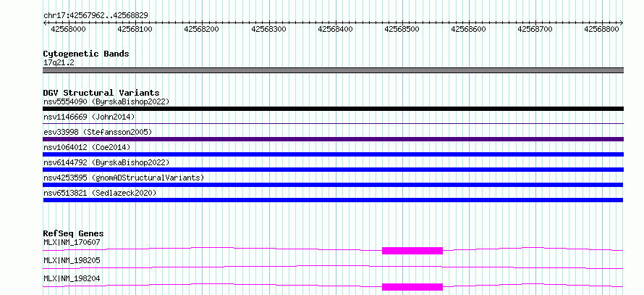This screenshot has width=644, height=295.
Task: Click the gray 17q21.2 cytogenetic band bar
Action: coord(333,70)
